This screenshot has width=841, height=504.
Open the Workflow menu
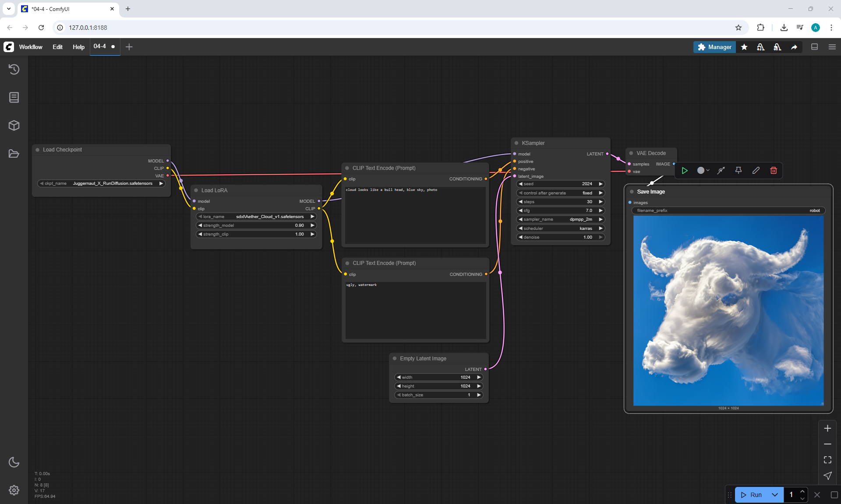click(x=31, y=47)
